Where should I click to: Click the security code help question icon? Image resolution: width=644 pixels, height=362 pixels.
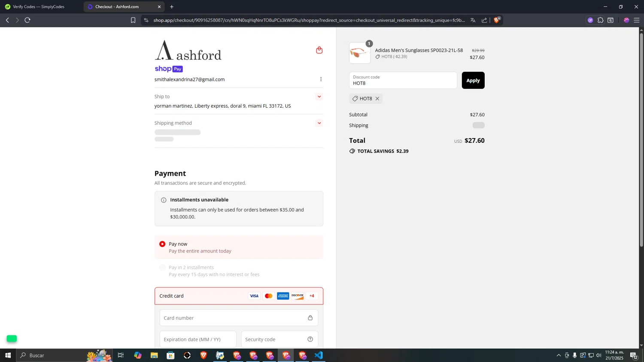pos(310,339)
